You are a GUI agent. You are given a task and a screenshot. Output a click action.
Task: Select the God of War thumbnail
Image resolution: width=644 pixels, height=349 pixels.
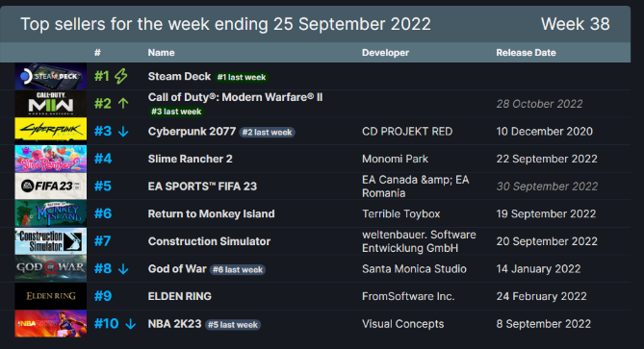click(x=50, y=268)
